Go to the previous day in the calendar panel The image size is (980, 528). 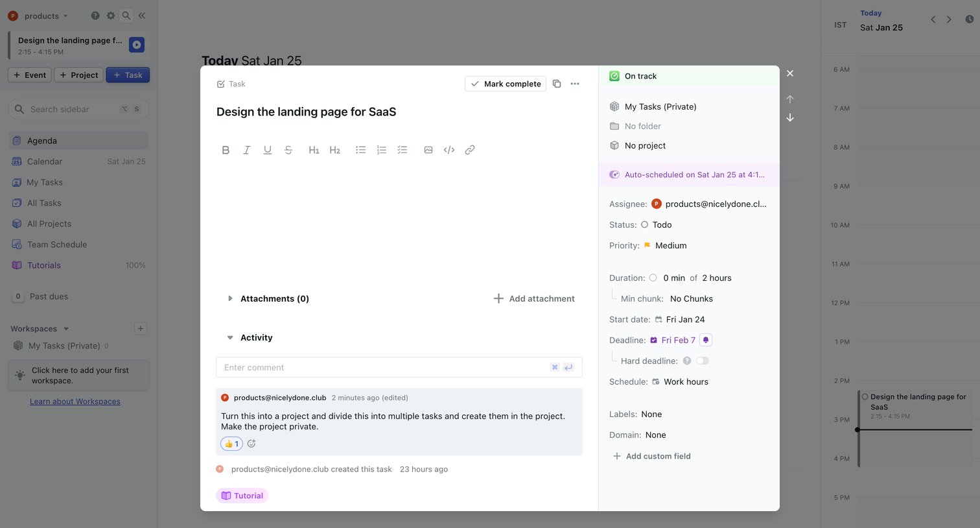[x=933, y=19]
